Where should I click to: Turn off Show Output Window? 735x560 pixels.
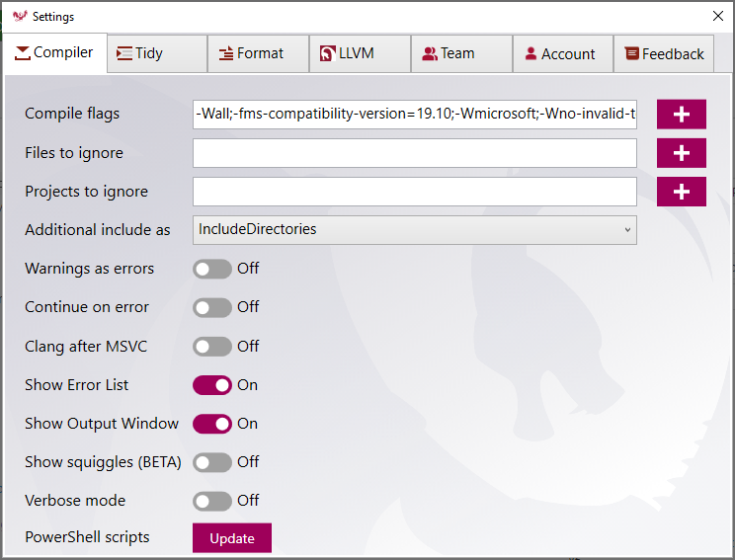212,424
